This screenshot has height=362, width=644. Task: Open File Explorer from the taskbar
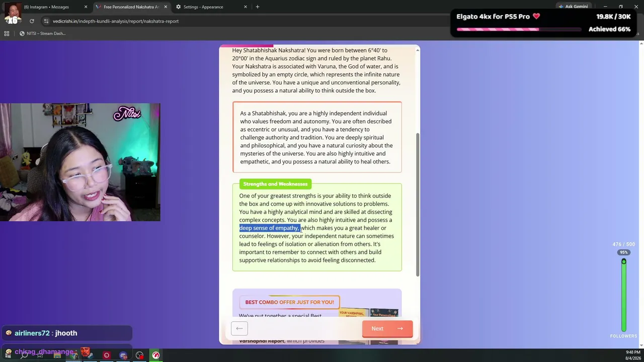pos(57,355)
